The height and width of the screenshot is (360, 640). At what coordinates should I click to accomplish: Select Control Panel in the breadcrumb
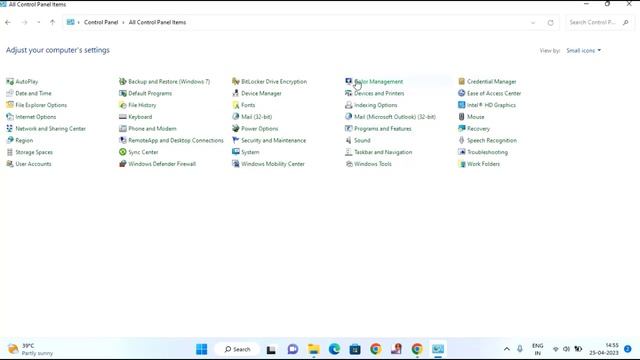101,22
